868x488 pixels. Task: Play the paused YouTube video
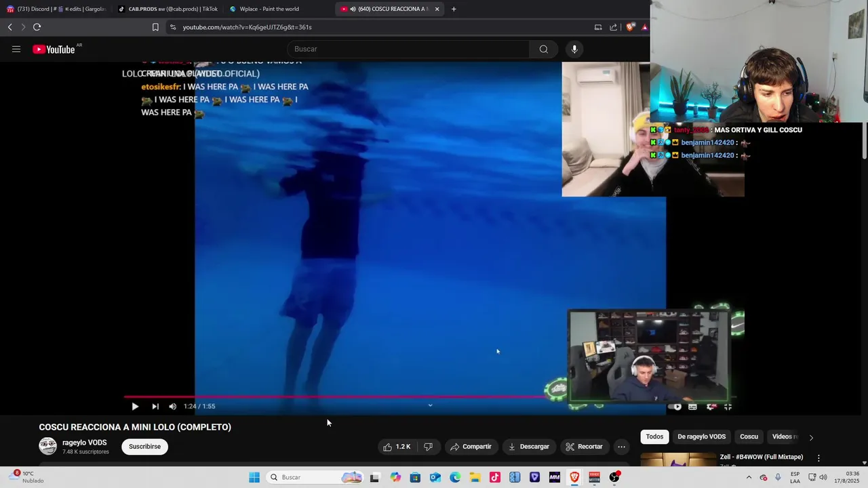pyautogui.click(x=135, y=407)
